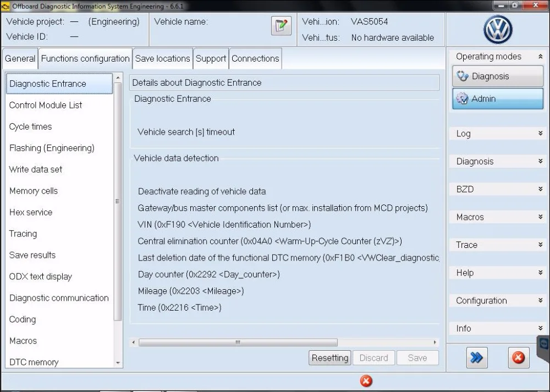
Task: Click 'No hardware available' status text
Action: [x=393, y=37]
